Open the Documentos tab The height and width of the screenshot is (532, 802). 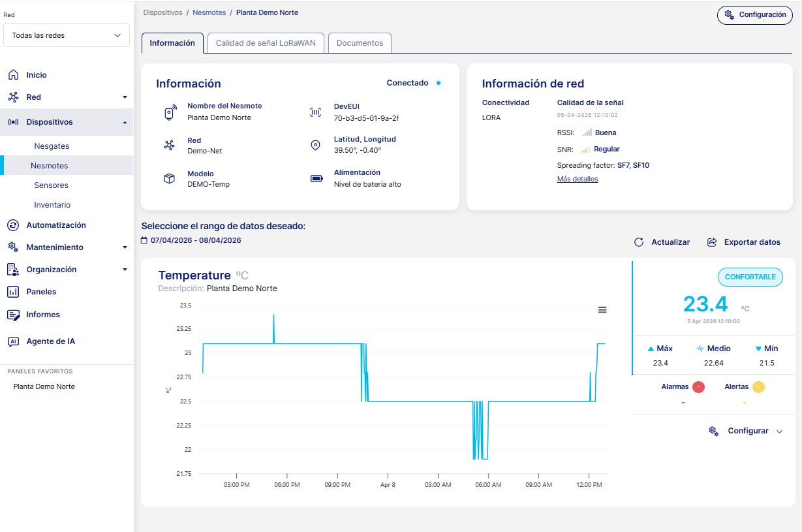point(360,43)
